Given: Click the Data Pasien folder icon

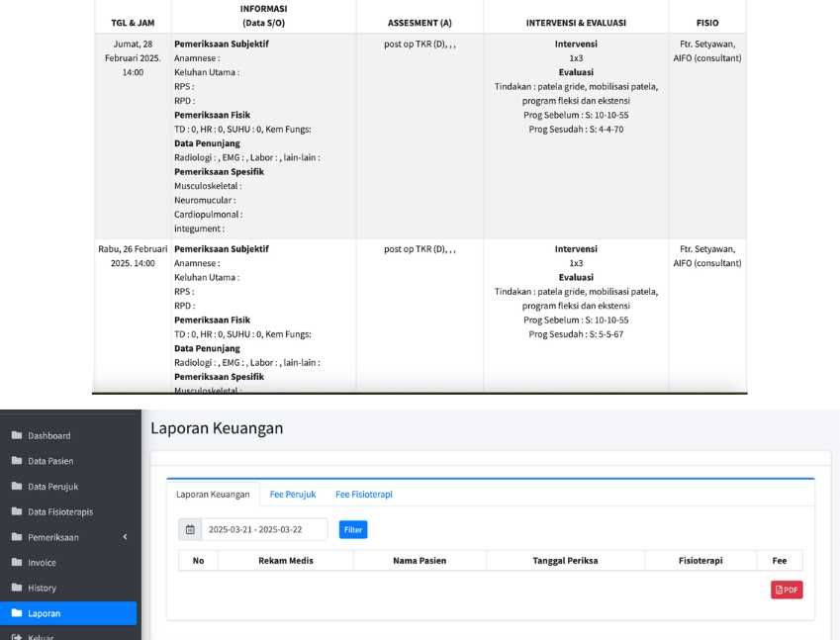Looking at the screenshot, I should [16, 461].
